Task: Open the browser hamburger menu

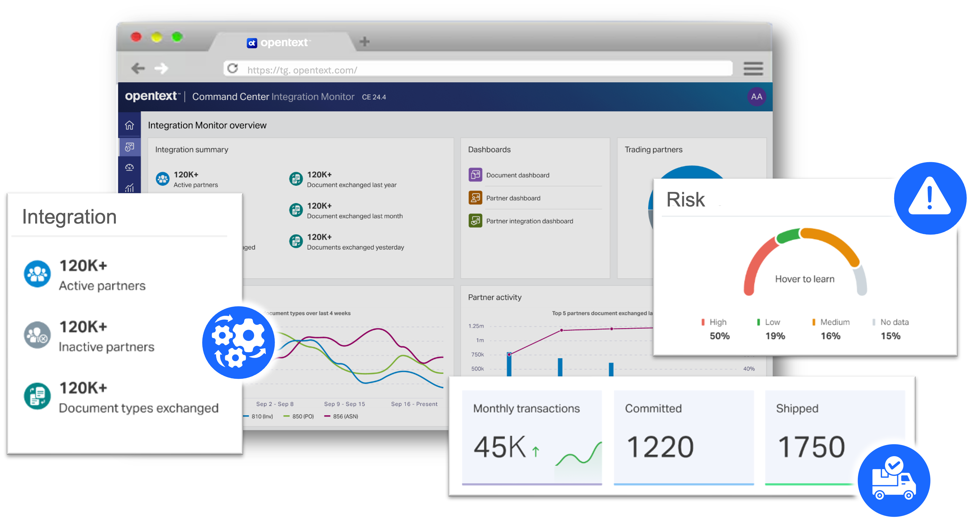Action: pyautogui.click(x=753, y=69)
